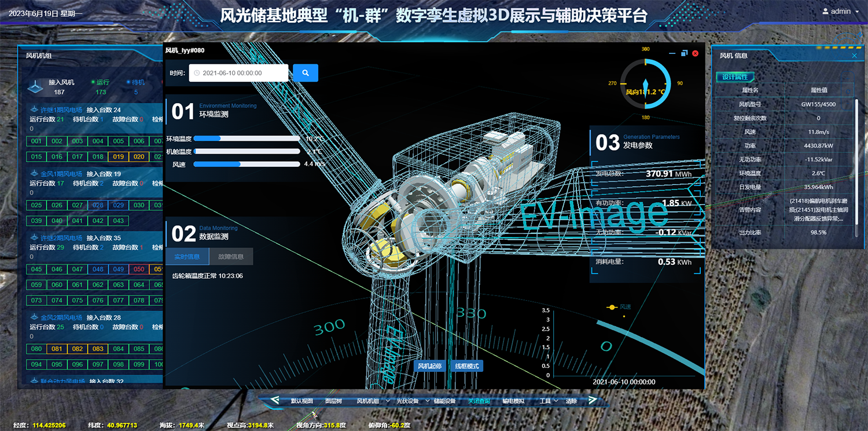This screenshot has height=431, width=868.
Task: Close the 风机 信息 panel with X
Action: (x=855, y=56)
